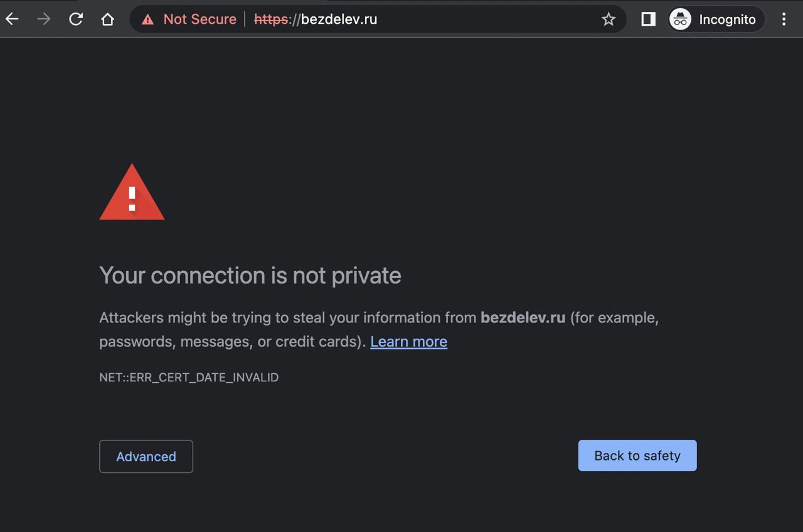Click the Incognito label text
The width and height of the screenshot is (803, 532).
pyautogui.click(x=727, y=19)
